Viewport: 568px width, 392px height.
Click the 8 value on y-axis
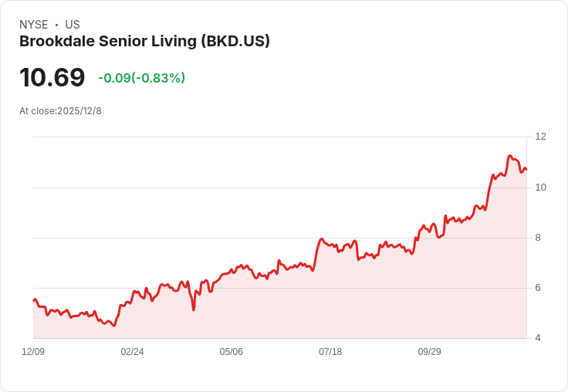(538, 238)
